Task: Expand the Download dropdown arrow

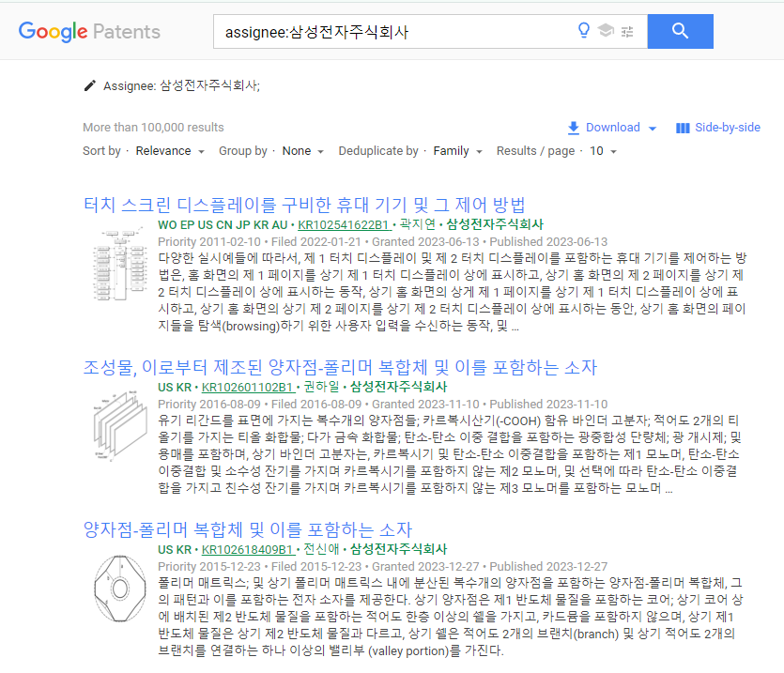Action: tap(653, 129)
